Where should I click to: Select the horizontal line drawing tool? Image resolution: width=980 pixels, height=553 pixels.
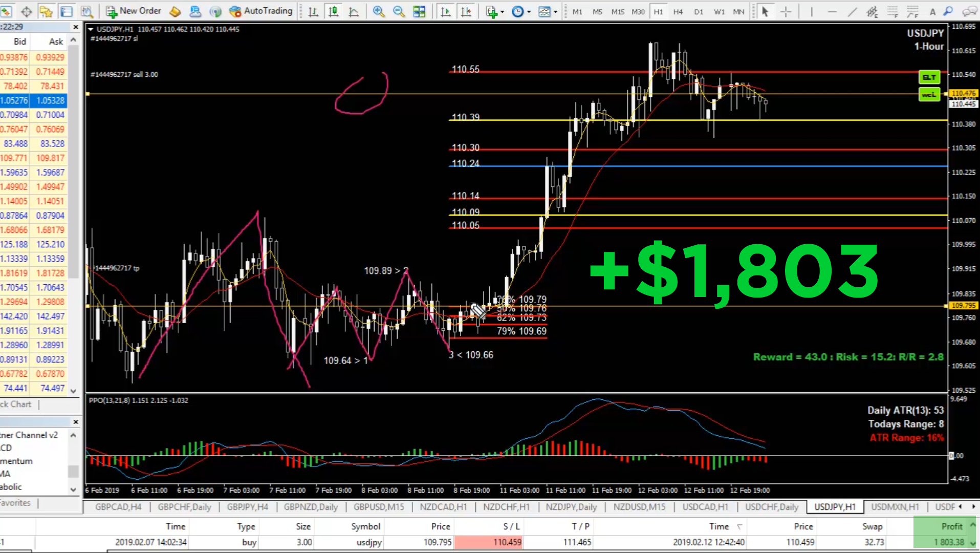[832, 11]
